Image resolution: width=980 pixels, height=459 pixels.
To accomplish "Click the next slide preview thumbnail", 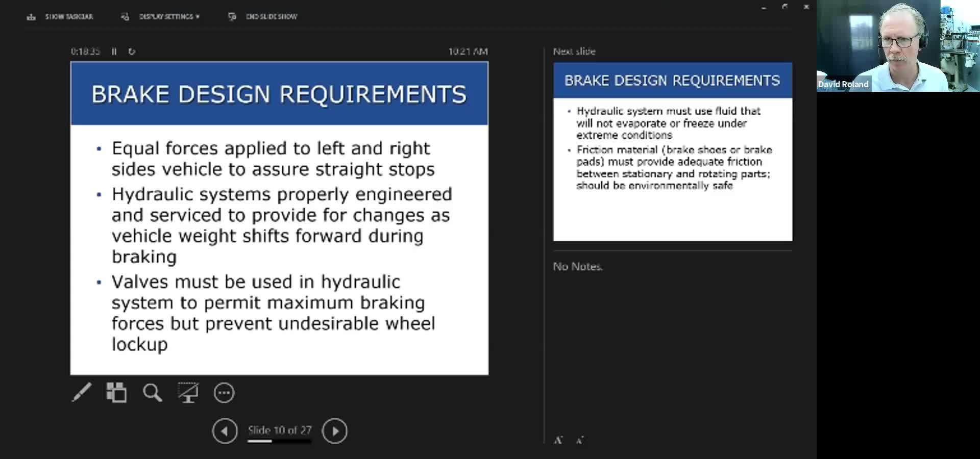I will (x=673, y=151).
